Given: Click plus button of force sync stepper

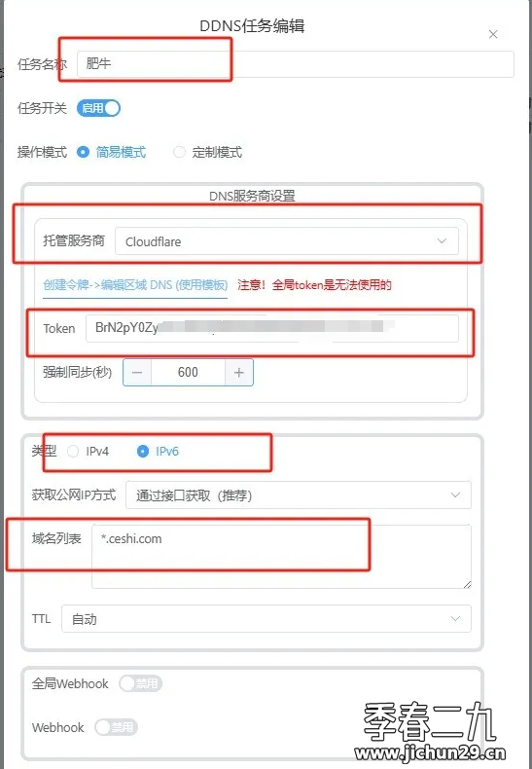Looking at the screenshot, I should (x=238, y=373).
